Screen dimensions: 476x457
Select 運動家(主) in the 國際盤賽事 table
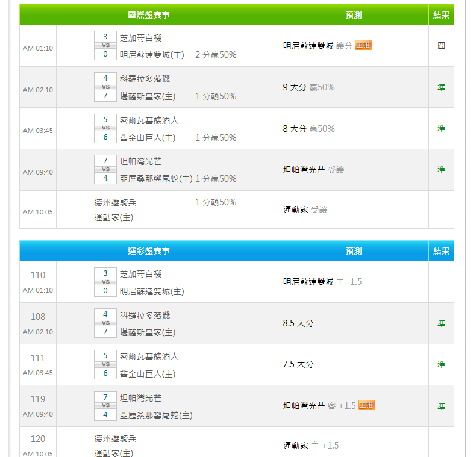113,217
